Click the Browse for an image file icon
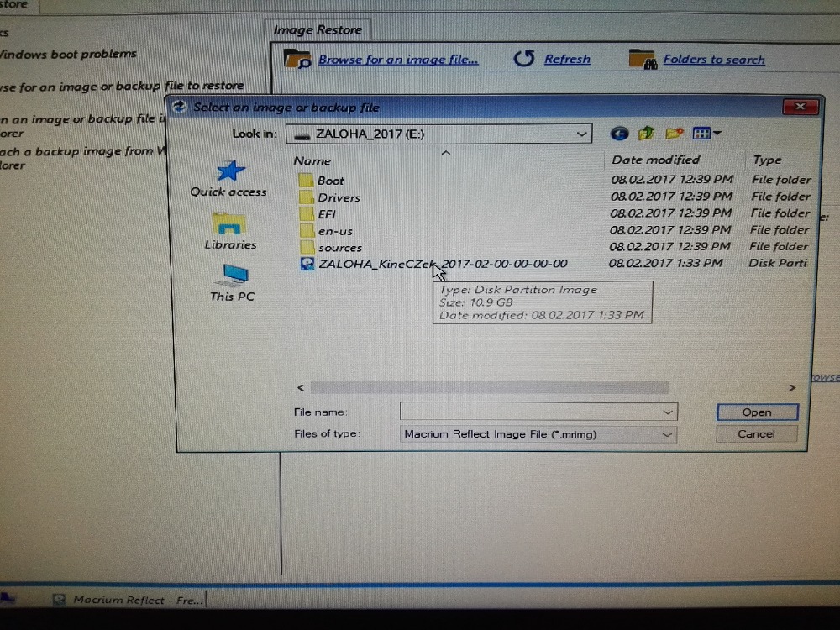Screen dimensions: 840x630 pos(297,59)
